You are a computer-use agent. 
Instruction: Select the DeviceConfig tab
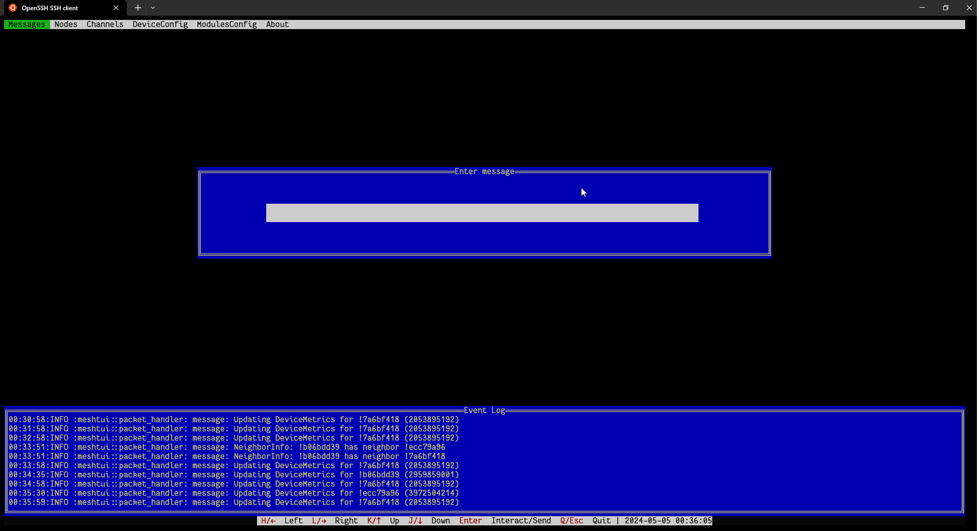pos(160,25)
